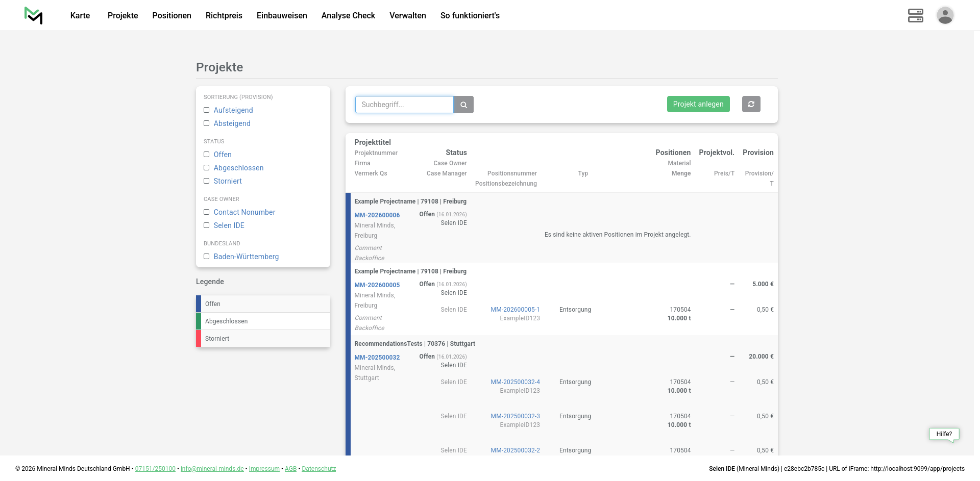Click the red Storniert legend swatch
This screenshot has height=481, width=980.
pyautogui.click(x=199, y=339)
